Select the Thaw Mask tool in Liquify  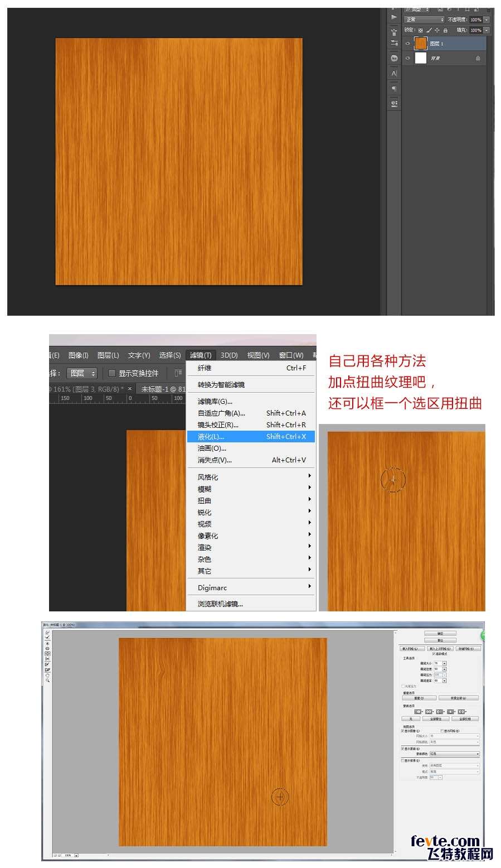coord(47,670)
